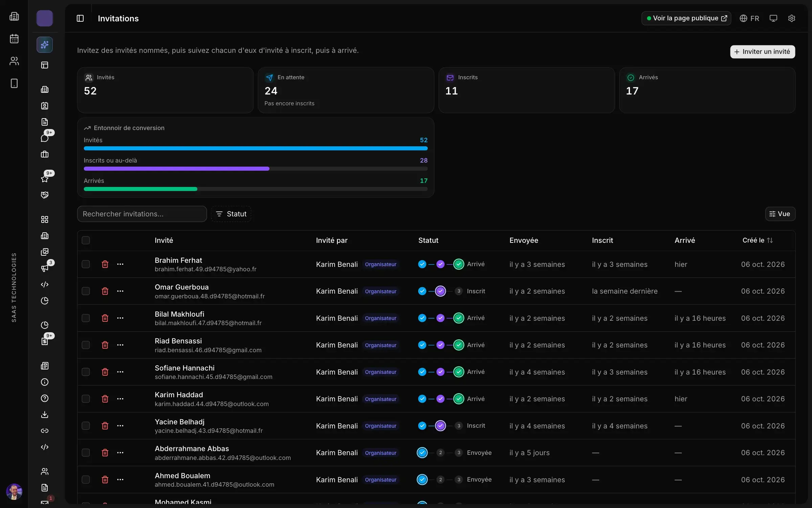Screen dimensions: 812x508
Task: Sort table by Créé le column
Action: [x=758, y=240]
